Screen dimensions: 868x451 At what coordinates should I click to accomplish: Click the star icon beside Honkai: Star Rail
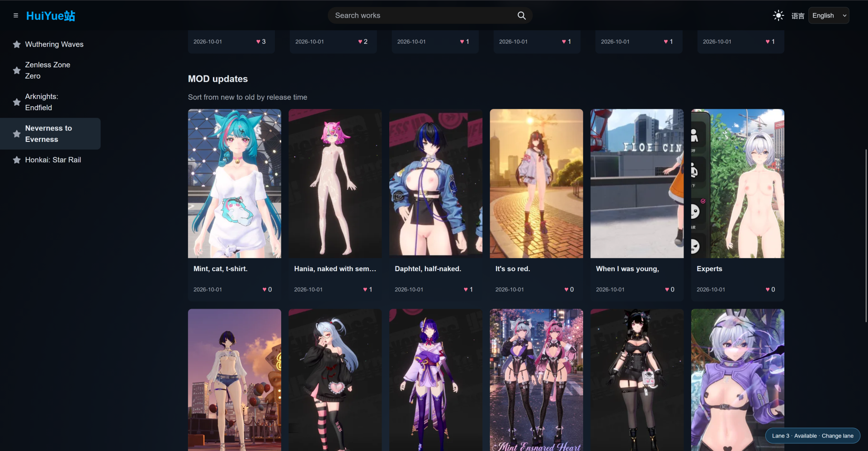(17, 160)
